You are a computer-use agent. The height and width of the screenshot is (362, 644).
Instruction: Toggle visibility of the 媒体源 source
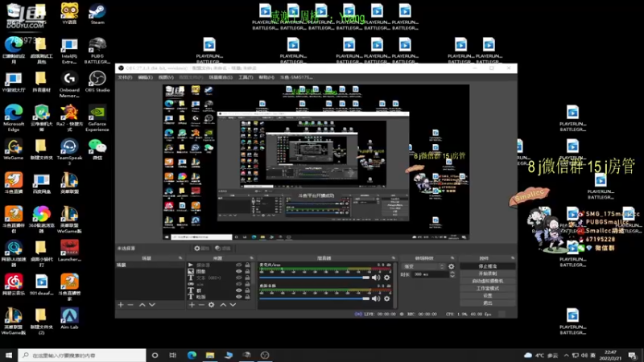(x=238, y=265)
